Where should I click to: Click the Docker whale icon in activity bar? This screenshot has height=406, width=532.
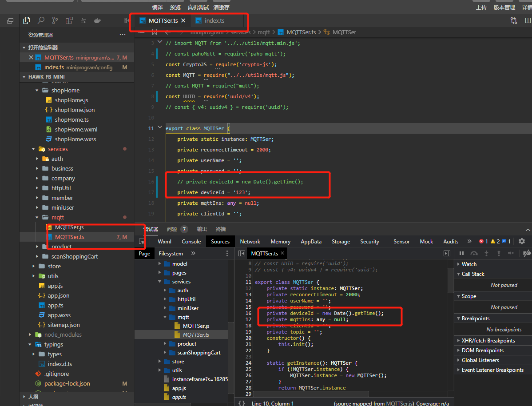(97, 21)
